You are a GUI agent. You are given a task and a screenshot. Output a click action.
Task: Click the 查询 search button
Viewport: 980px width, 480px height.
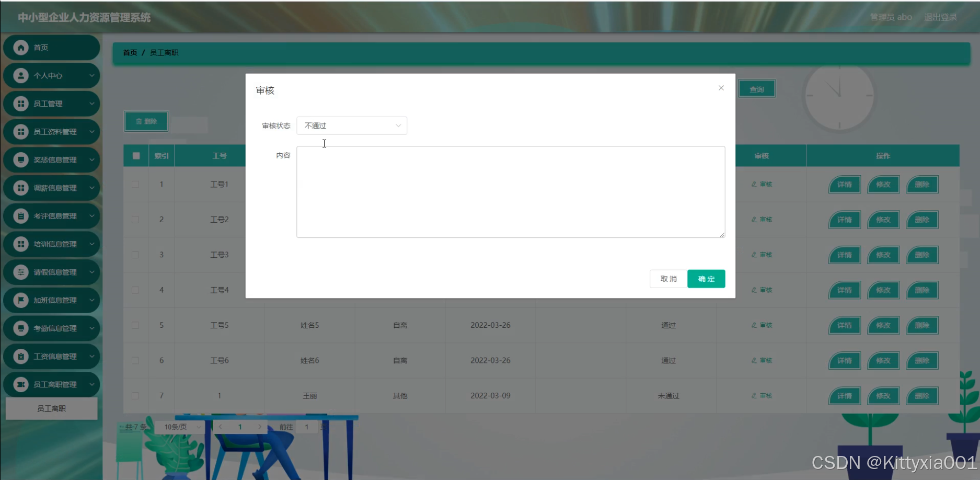click(x=757, y=89)
